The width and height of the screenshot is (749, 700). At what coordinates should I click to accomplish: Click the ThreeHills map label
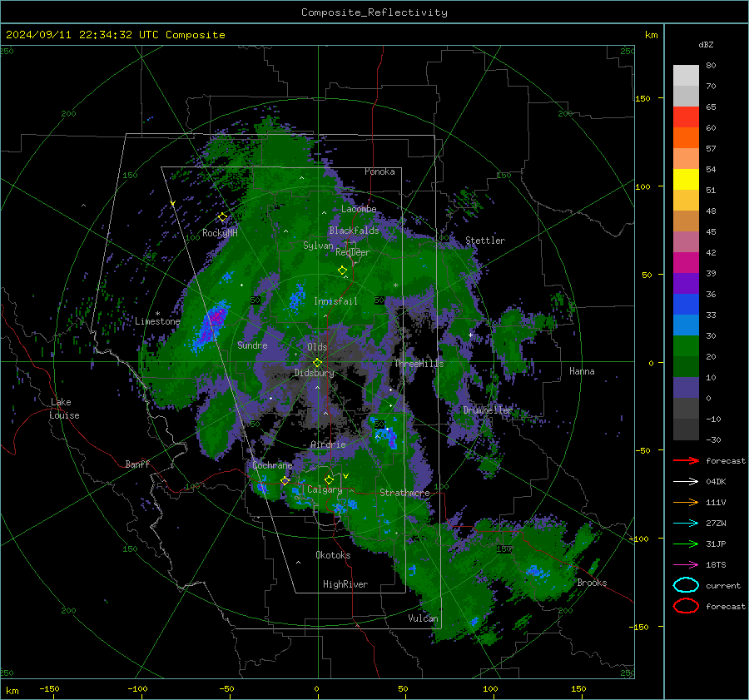click(419, 364)
